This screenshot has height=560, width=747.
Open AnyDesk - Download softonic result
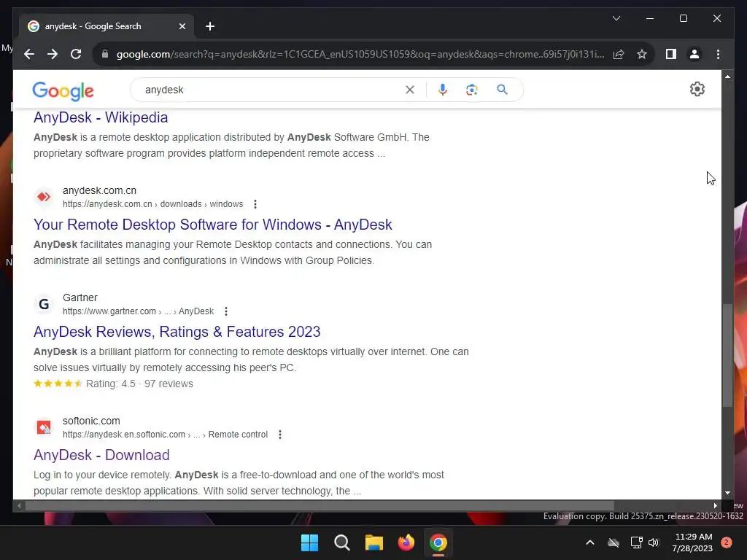click(101, 455)
